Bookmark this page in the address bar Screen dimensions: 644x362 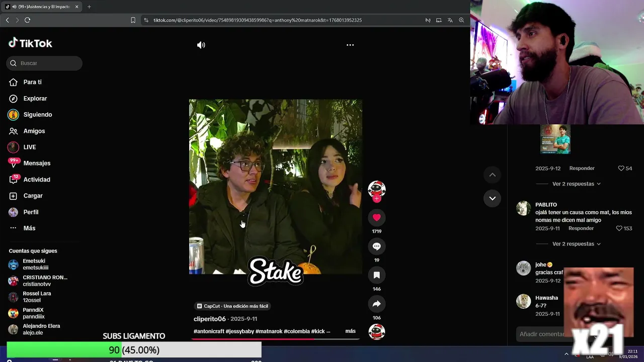pyautogui.click(x=133, y=20)
